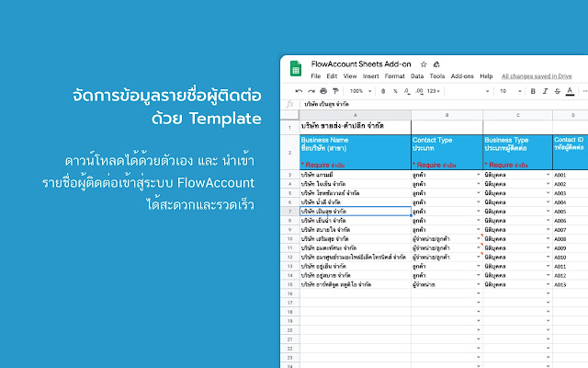Star the FlowAccount Sheets Add-on document

[424, 64]
